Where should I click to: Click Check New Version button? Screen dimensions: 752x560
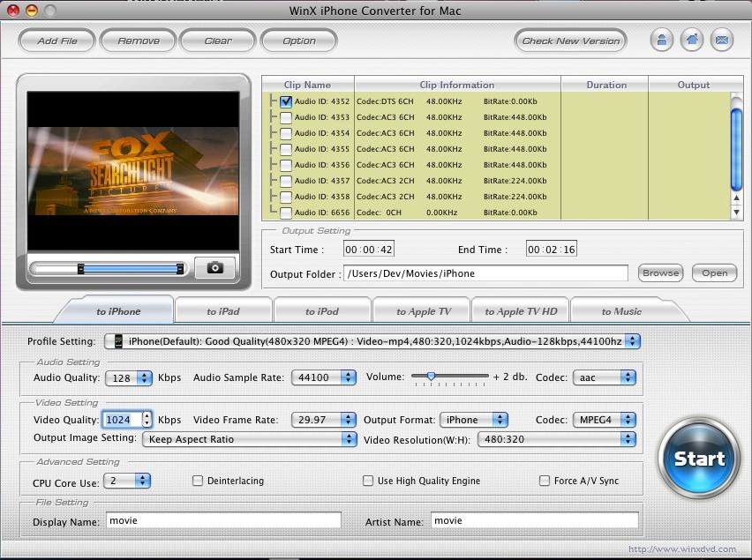click(x=571, y=41)
